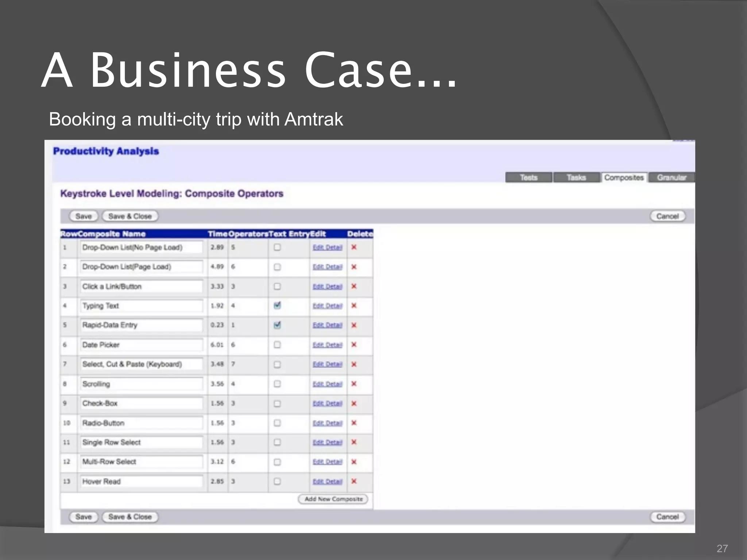
Task: Delete the Multi-Row Select composite
Action: [x=353, y=462]
